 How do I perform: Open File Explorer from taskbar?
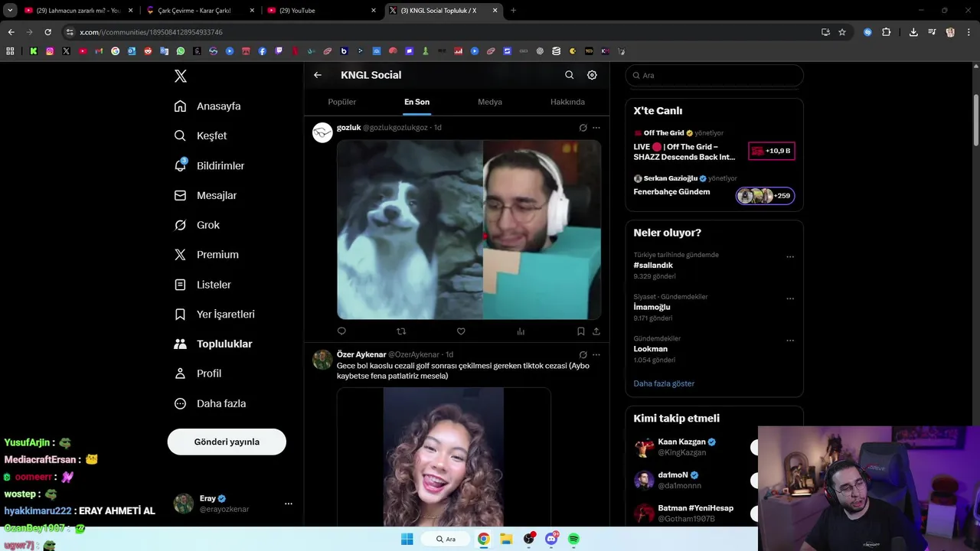coord(506,539)
